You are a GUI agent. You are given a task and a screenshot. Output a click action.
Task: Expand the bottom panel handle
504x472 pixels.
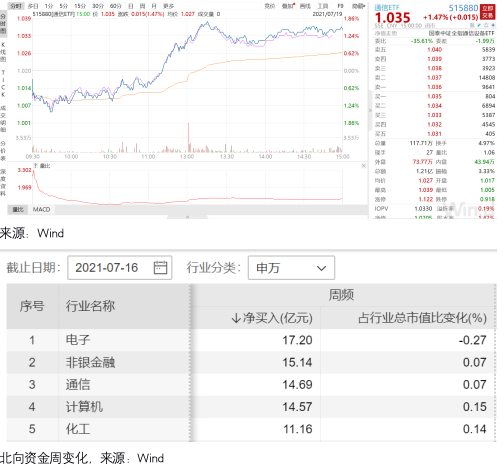[187, 217]
